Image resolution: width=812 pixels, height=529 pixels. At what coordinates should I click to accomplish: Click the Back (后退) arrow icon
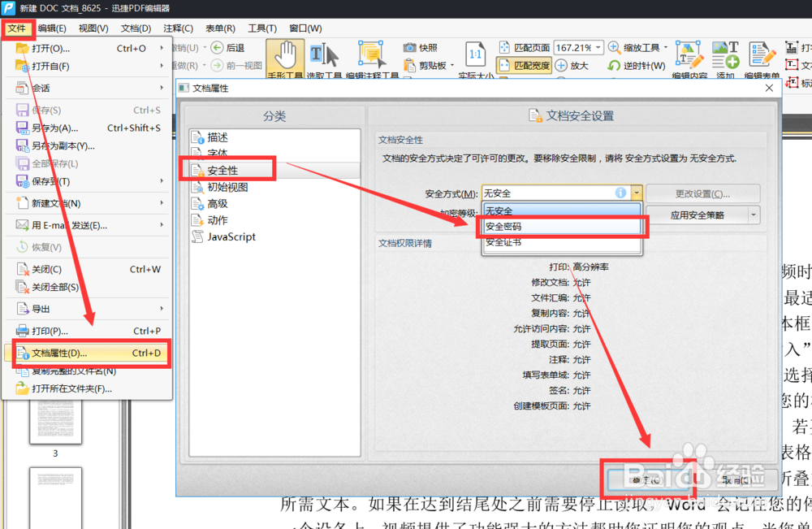click(x=217, y=48)
